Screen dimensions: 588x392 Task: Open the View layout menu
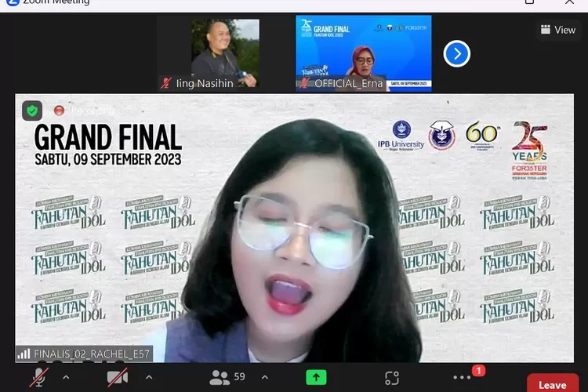[x=558, y=30]
